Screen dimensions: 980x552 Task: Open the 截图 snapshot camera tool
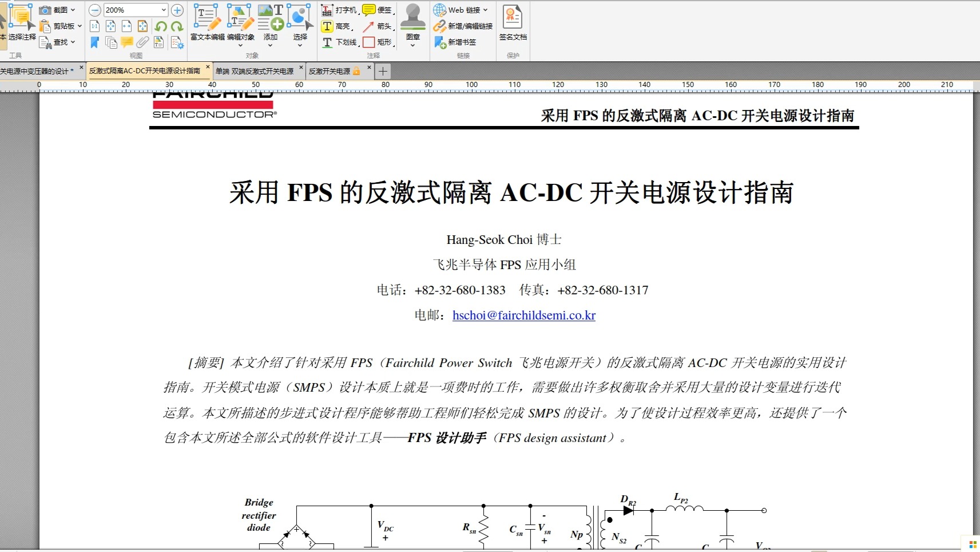(x=45, y=10)
